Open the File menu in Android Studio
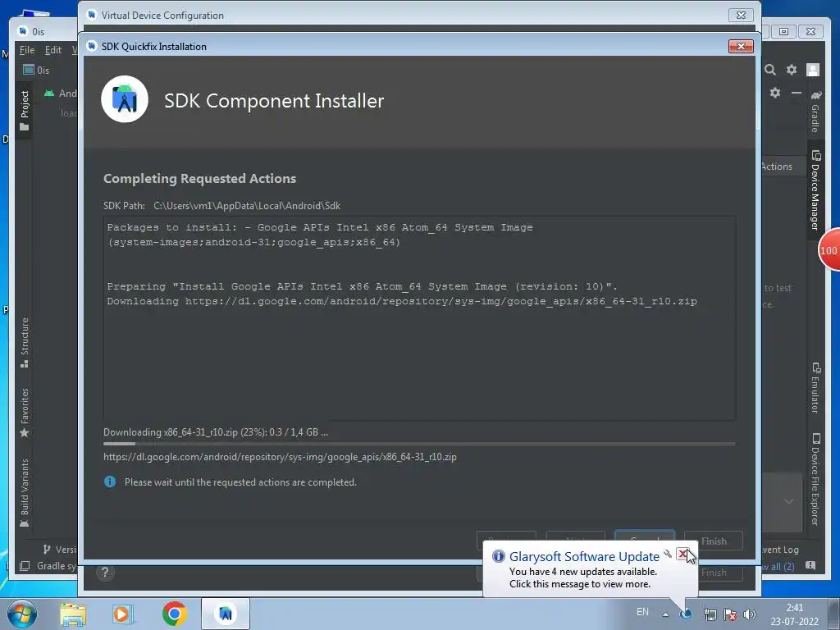 coord(27,50)
